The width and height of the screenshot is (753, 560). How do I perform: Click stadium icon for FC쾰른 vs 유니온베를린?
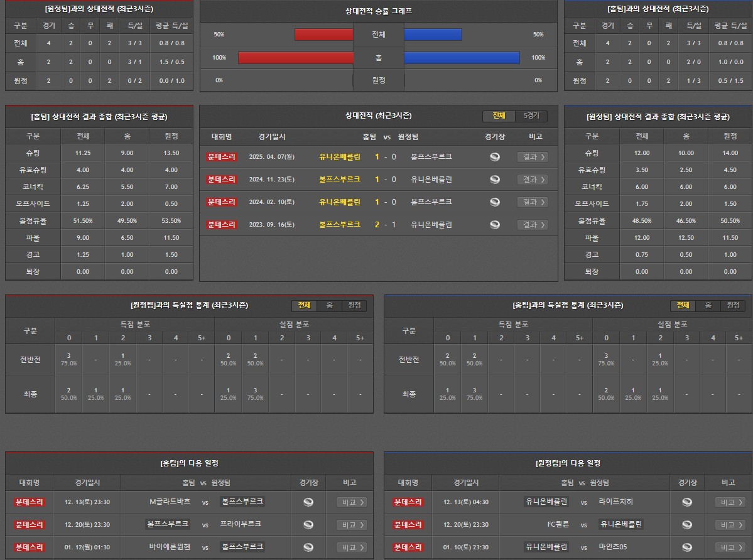click(x=687, y=525)
